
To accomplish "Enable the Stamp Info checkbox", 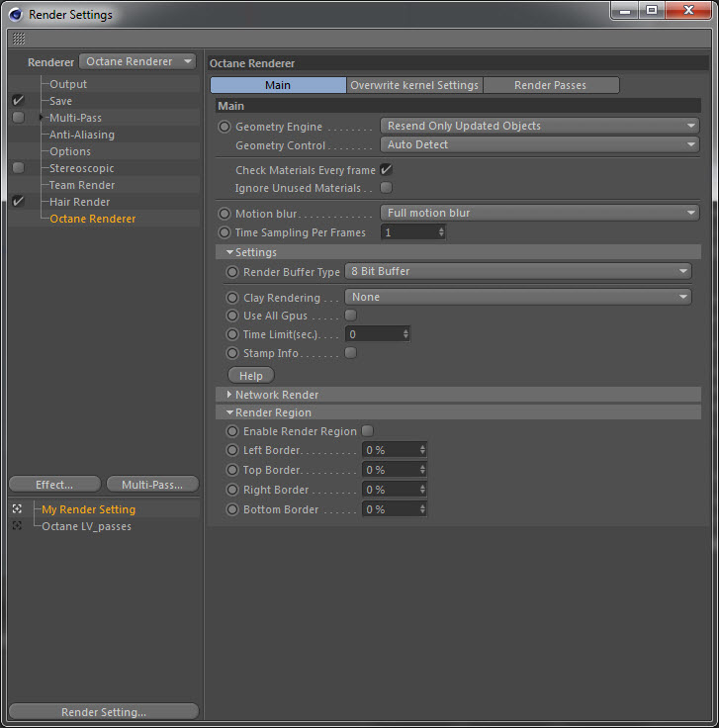I will tap(351, 353).
